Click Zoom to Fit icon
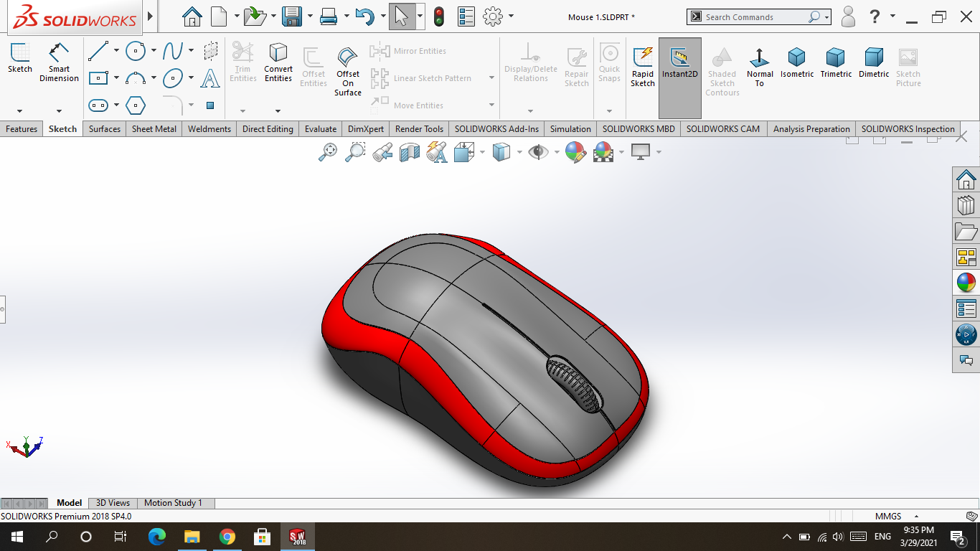The image size is (980, 551). click(328, 152)
